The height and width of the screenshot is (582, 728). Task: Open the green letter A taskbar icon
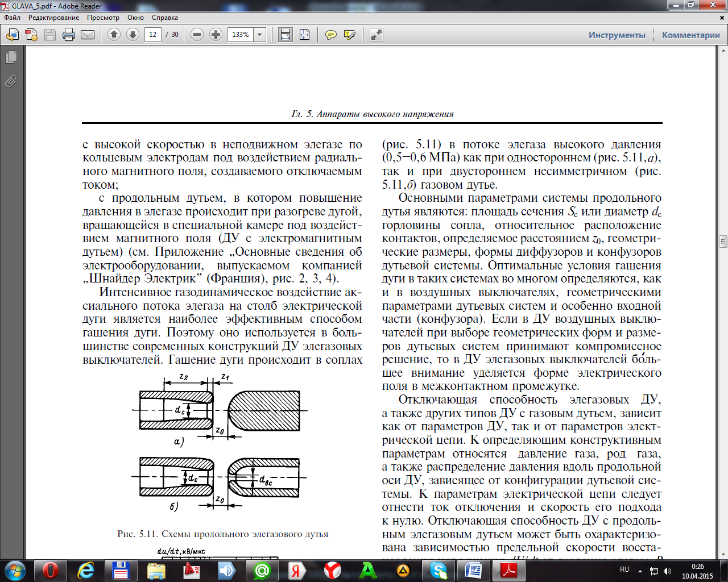point(367,571)
